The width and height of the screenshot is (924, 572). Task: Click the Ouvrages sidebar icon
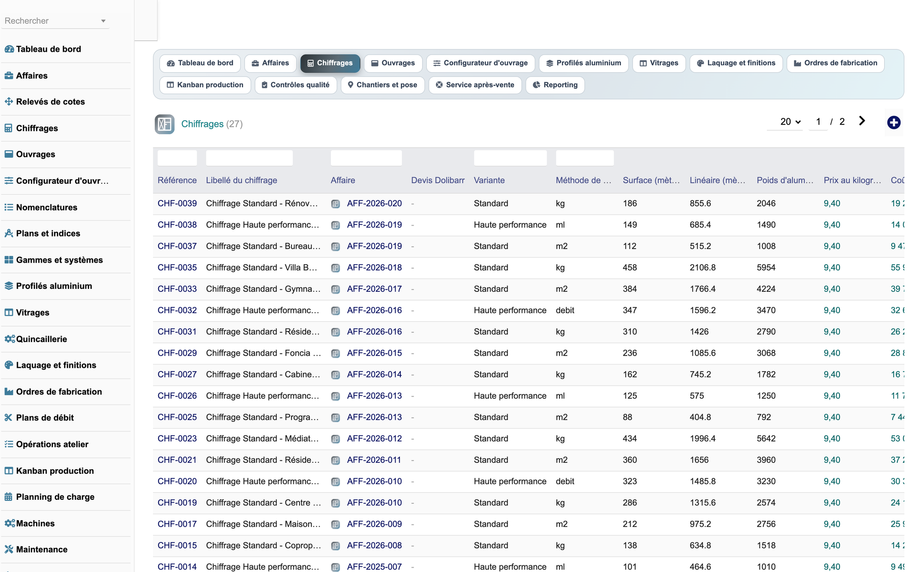click(x=9, y=154)
